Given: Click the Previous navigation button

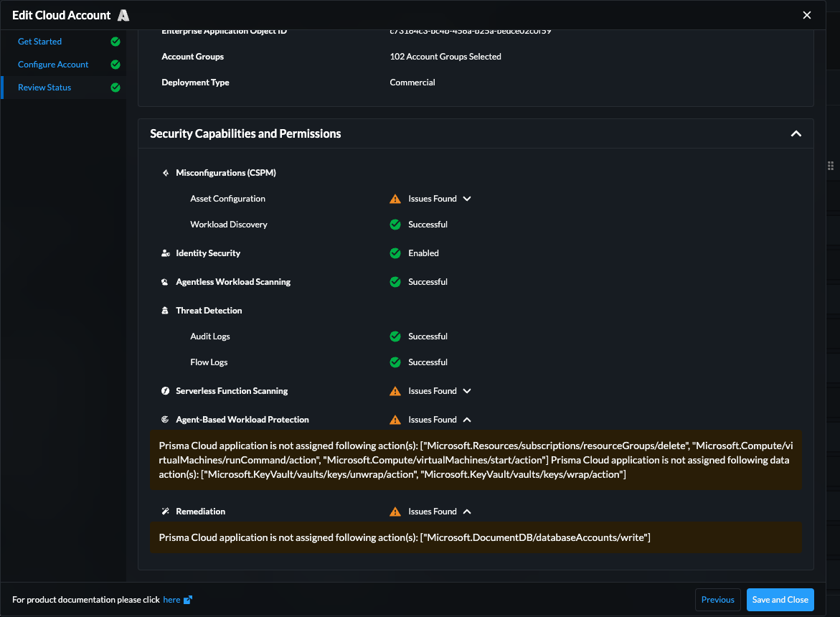Looking at the screenshot, I should [717, 599].
